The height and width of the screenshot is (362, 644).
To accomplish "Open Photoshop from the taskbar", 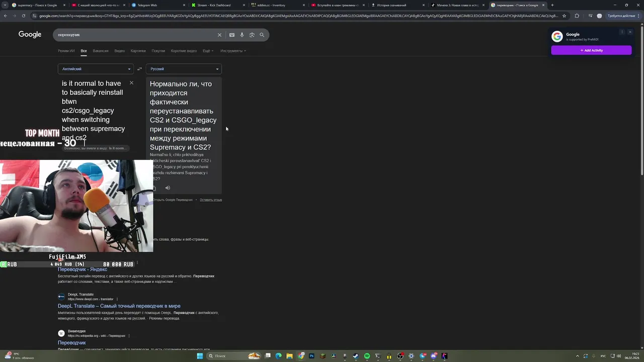I will click(x=311, y=356).
